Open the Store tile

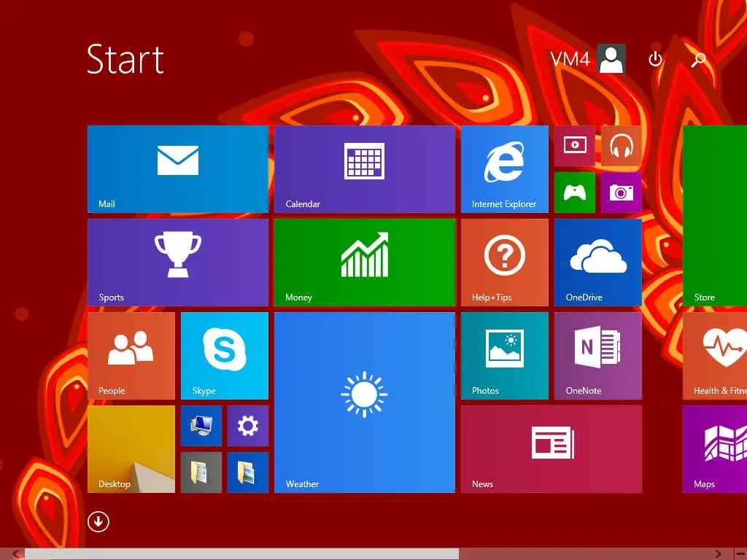click(x=715, y=216)
